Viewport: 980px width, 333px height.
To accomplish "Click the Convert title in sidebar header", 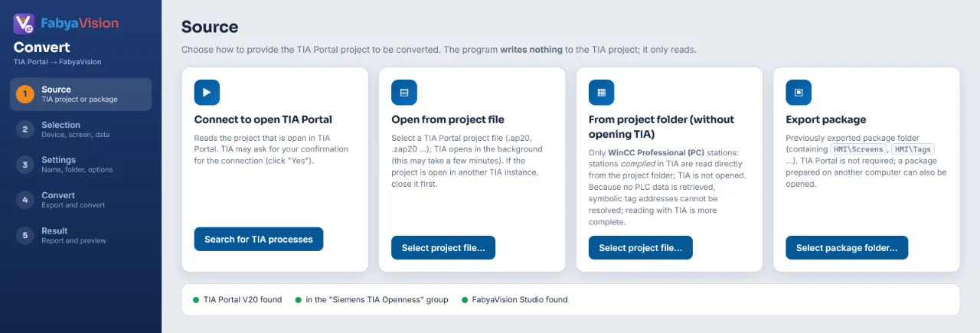I will coord(41,47).
